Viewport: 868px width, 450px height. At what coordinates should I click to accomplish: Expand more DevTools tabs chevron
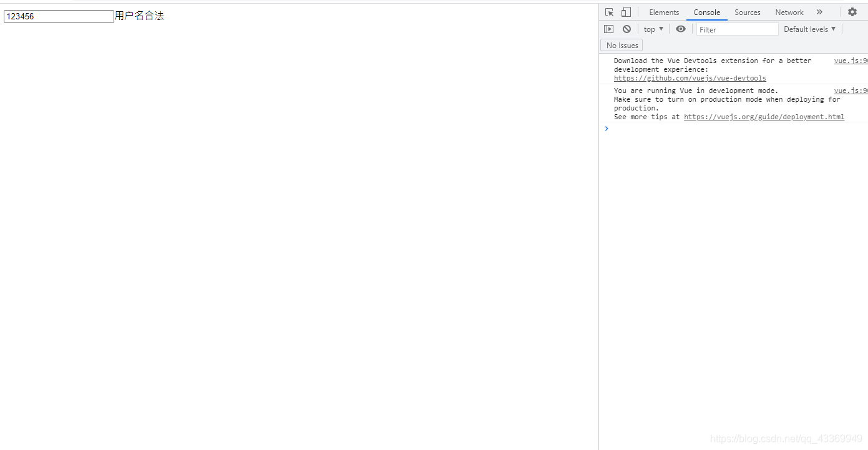pos(819,12)
